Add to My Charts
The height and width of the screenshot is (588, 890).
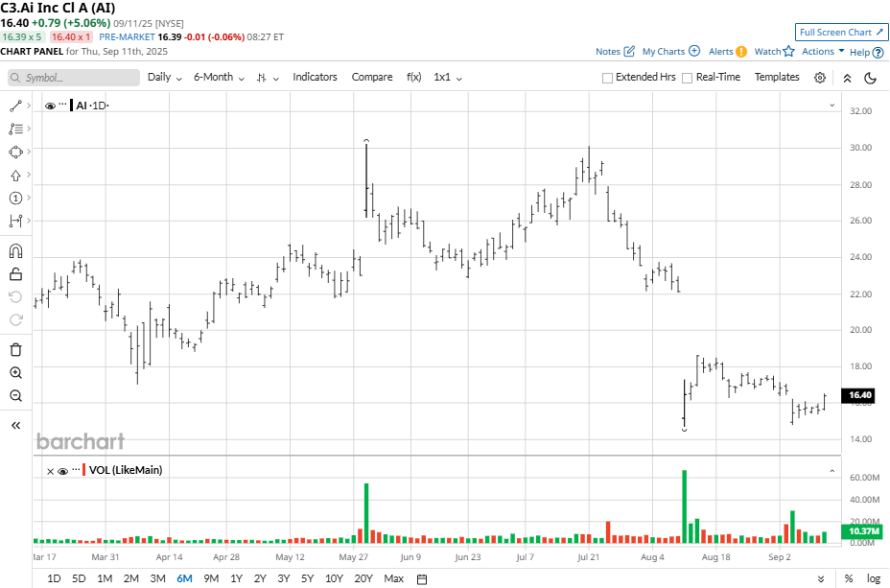click(x=671, y=51)
